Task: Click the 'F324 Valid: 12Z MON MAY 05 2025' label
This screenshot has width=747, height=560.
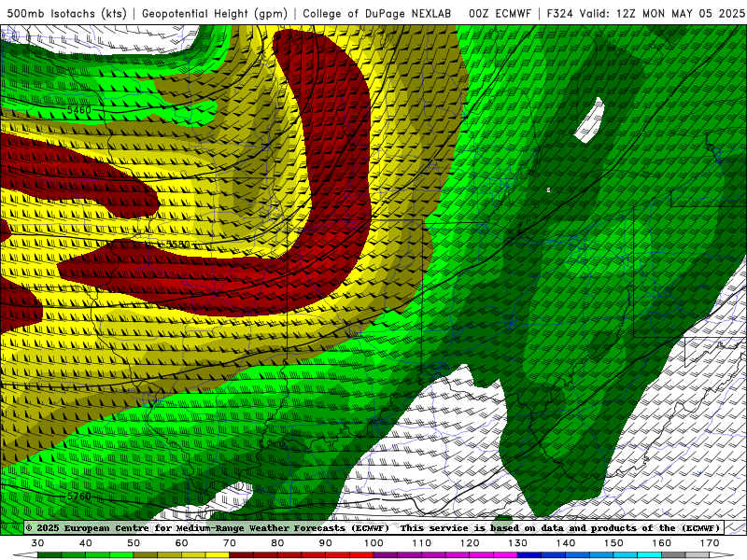Action: pyautogui.click(x=645, y=13)
